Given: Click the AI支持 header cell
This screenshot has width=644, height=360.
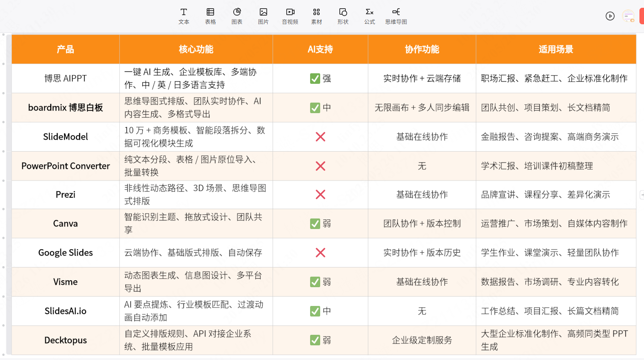Looking at the screenshot, I should pyautogui.click(x=320, y=49).
